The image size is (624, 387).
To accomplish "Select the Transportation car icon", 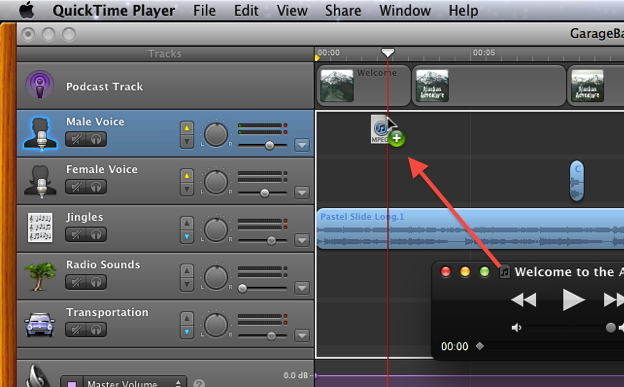I will point(39,324).
